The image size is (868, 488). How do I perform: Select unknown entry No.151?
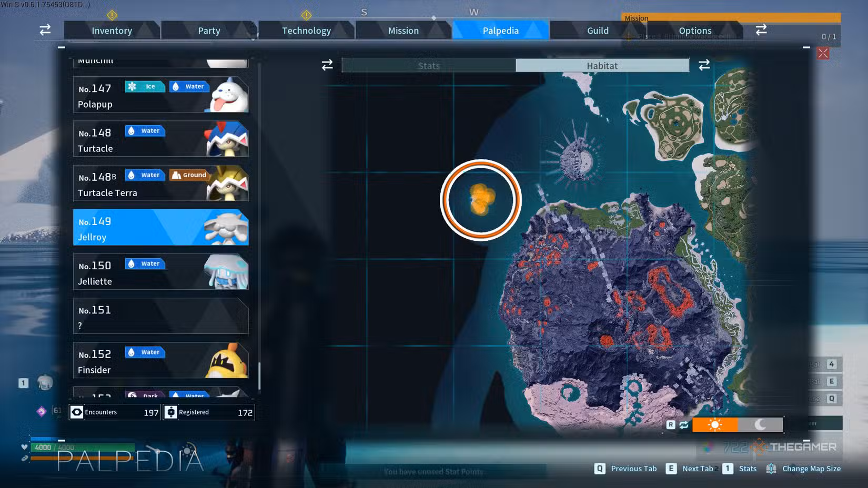click(x=160, y=316)
